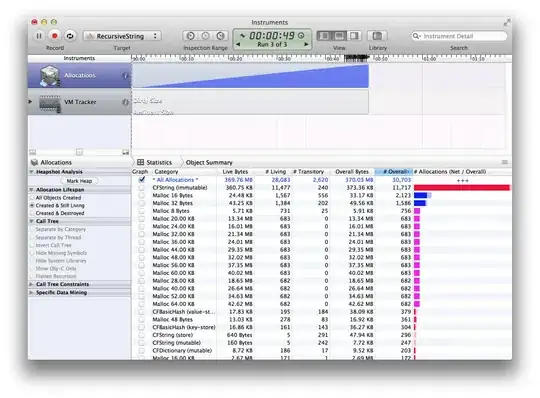Click the run timer display 00:00:49
This screenshot has height=398, width=540.
[x=272, y=35]
